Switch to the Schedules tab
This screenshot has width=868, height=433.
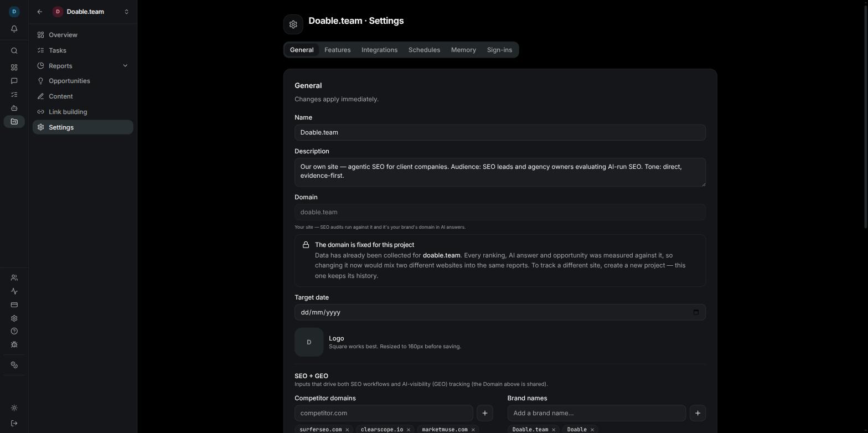point(425,50)
